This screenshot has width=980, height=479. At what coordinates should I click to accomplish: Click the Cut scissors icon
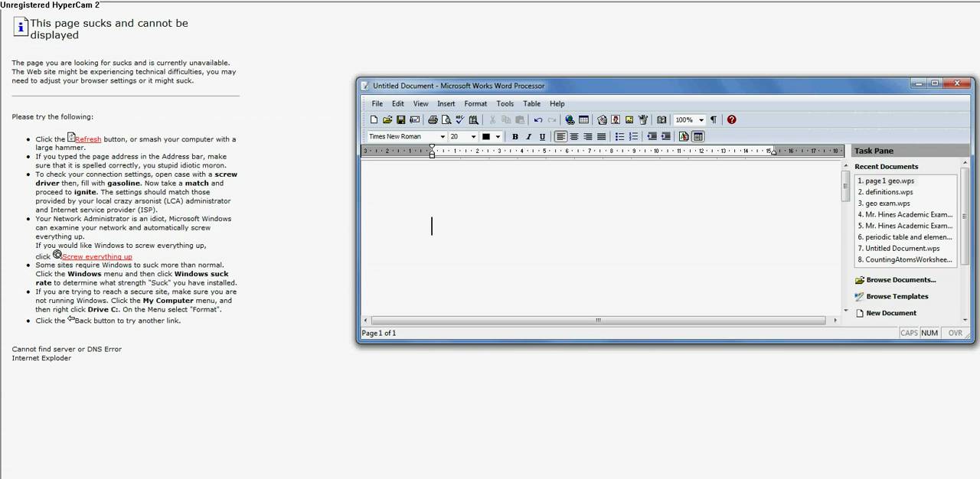[492, 119]
